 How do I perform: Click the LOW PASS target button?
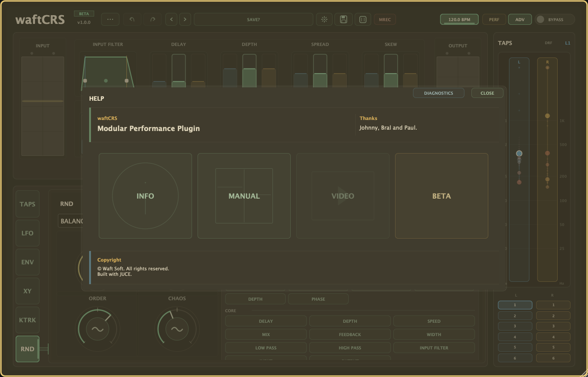(x=266, y=348)
